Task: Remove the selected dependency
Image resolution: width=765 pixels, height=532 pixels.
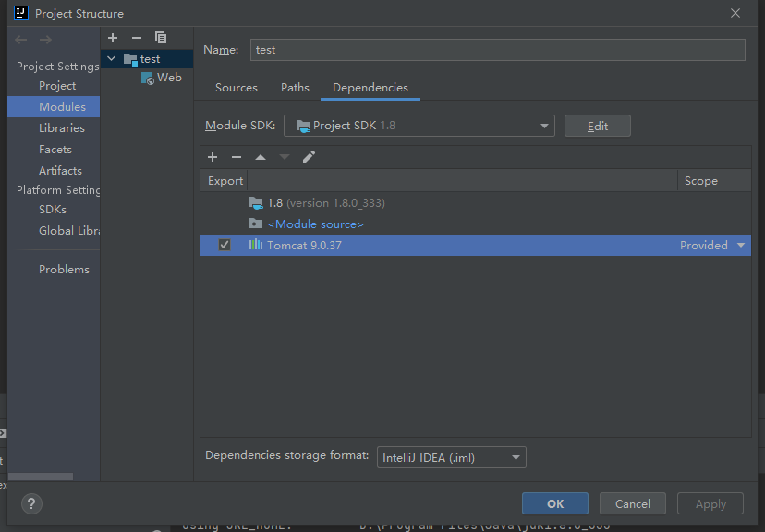Action: click(237, 157)
